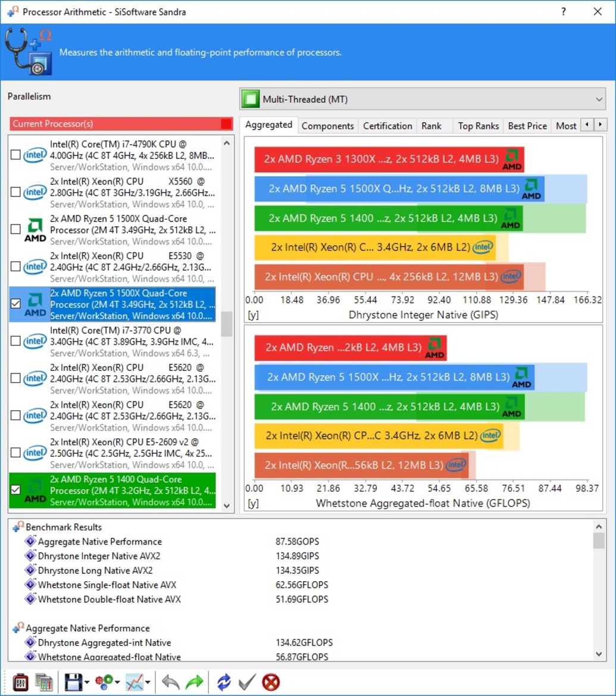Check the Xeon E5-2609 v2 checkbox
This screenshot has height=696, width=616.
tap(15, 452)
